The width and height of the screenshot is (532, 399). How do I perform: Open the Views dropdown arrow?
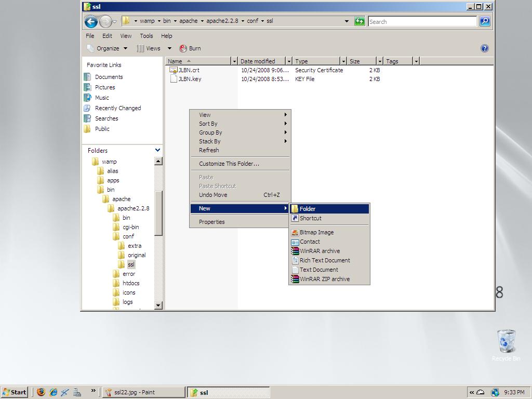[168, 48]
